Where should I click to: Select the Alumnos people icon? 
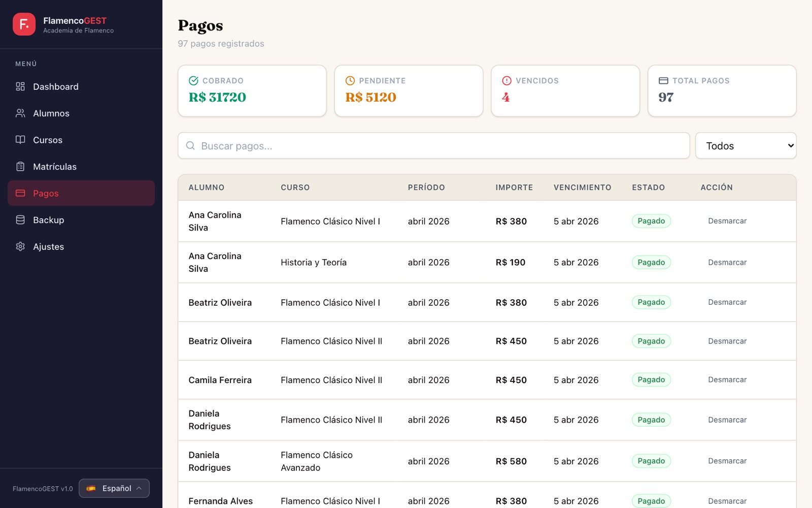(x=20, y=113)
